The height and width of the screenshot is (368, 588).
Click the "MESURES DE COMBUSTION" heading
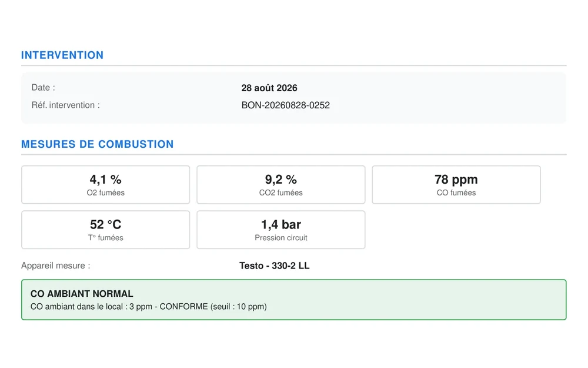(x=98, y=144)
